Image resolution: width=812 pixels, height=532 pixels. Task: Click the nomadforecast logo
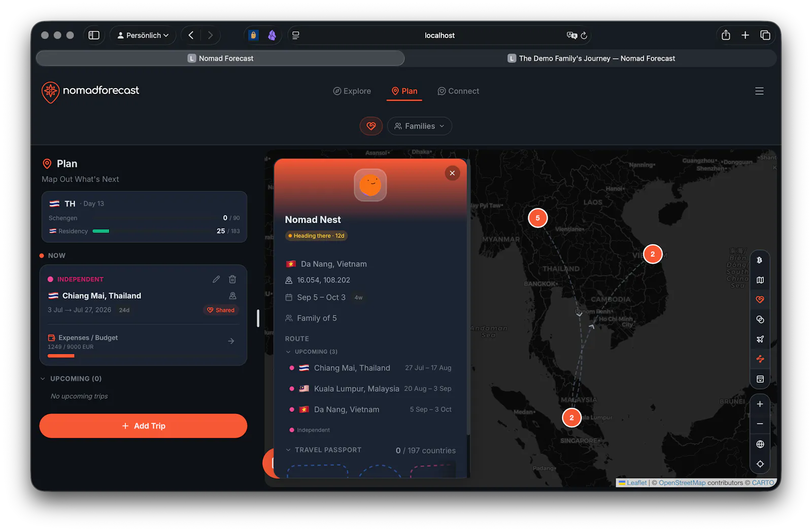[x=90, y=92]
